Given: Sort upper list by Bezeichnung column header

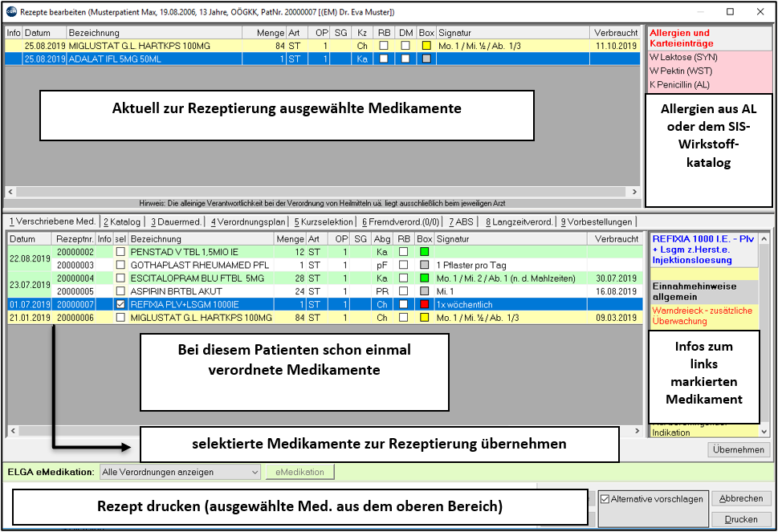Looking at the screenshot, I should tap(154, 33).
